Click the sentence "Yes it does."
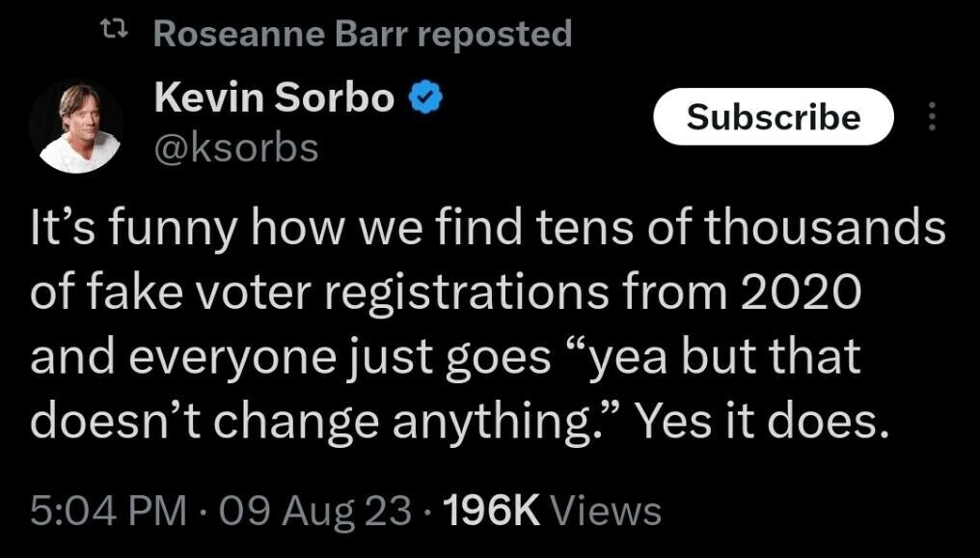 (x=760, y=421)
